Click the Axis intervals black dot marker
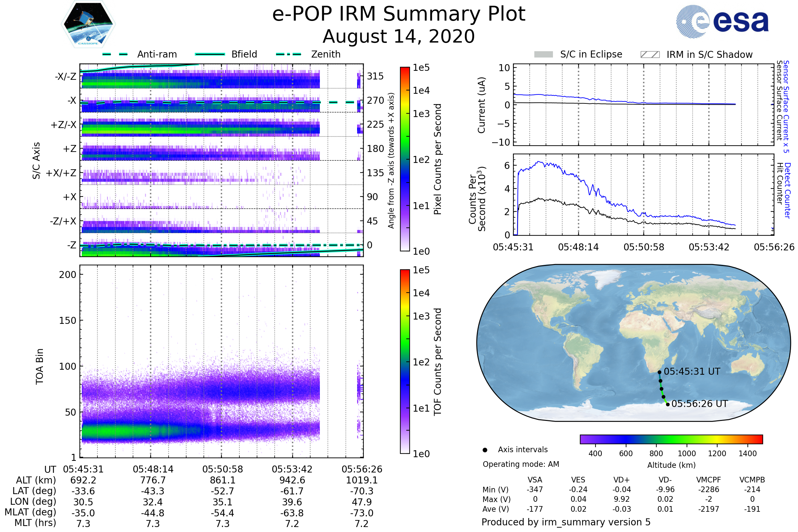This screenshot has height=532, width=798. pos(485,450)
